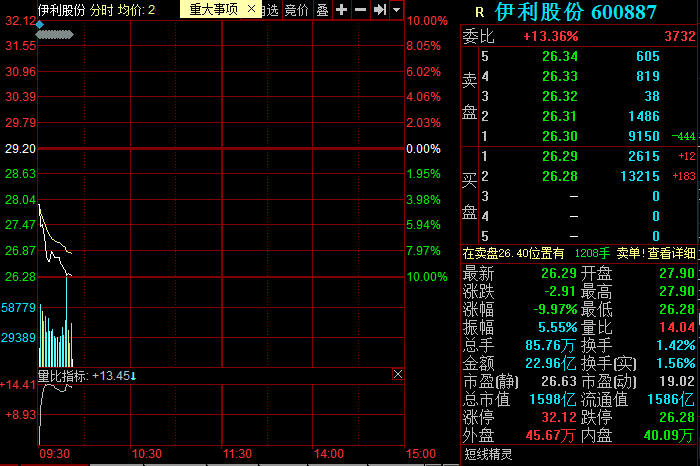Close the 重大事项 yellow popup with X
This screenshot has width=700, height=466.
coord(251,9)
